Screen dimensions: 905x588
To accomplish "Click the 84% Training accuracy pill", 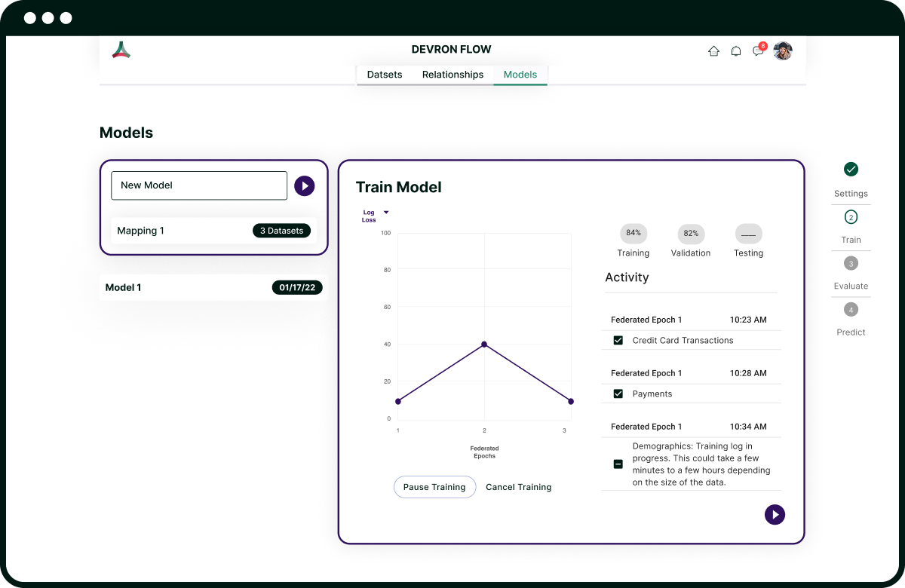I will pyautogui.click(x=633, y=233).
